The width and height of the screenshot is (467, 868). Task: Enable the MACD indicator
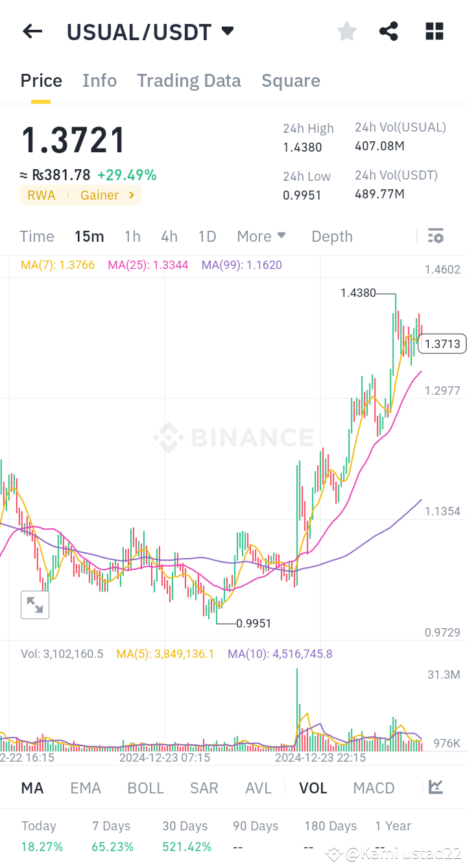(374, 788)
